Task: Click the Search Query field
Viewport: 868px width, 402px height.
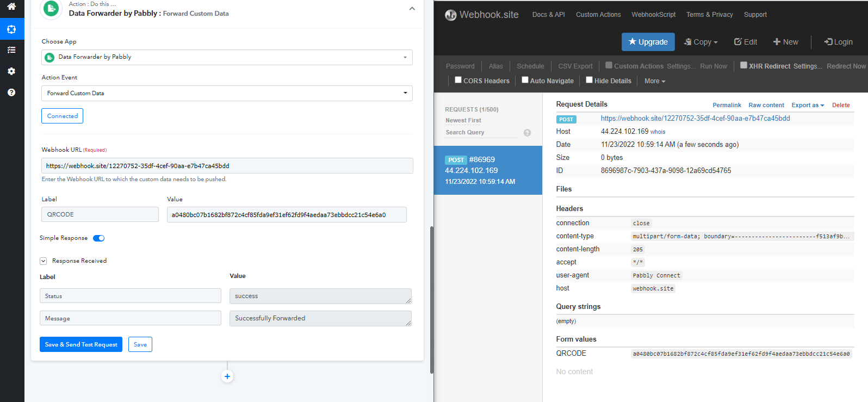Action: pyautogui.click(x=481, y=132)
